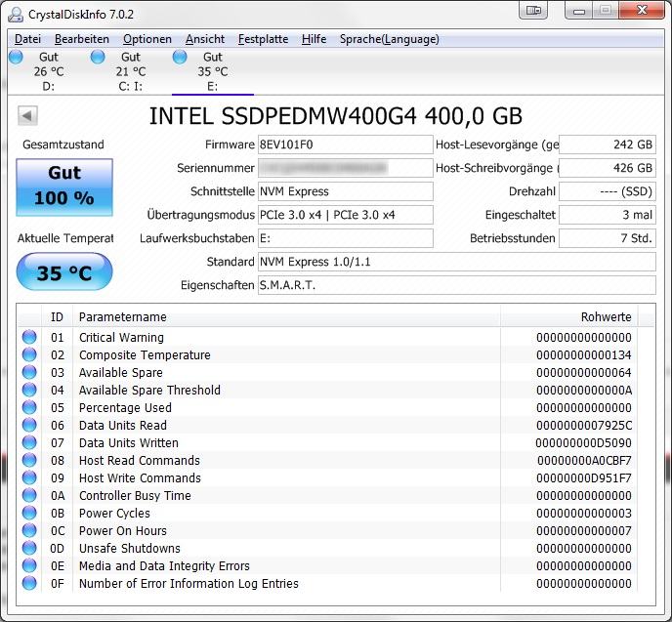The image size is (672, 622).
Task: Click the previous disk arrow button
Action: [27, 115]
